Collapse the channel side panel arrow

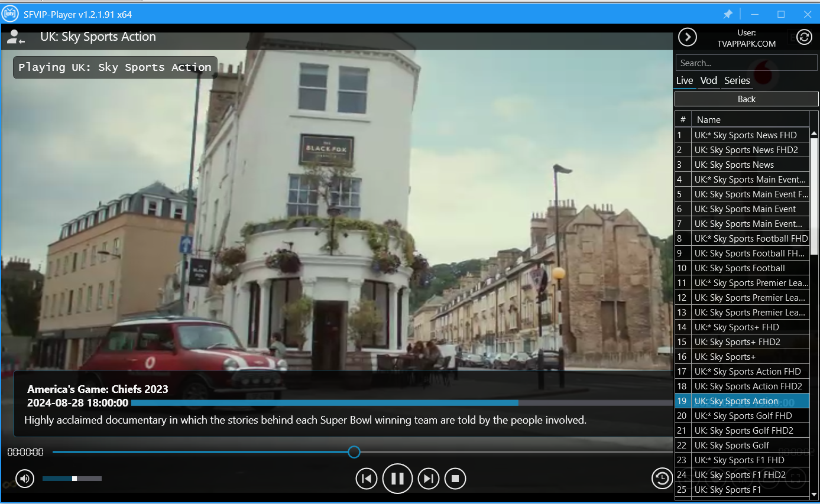tap(687, 37)
